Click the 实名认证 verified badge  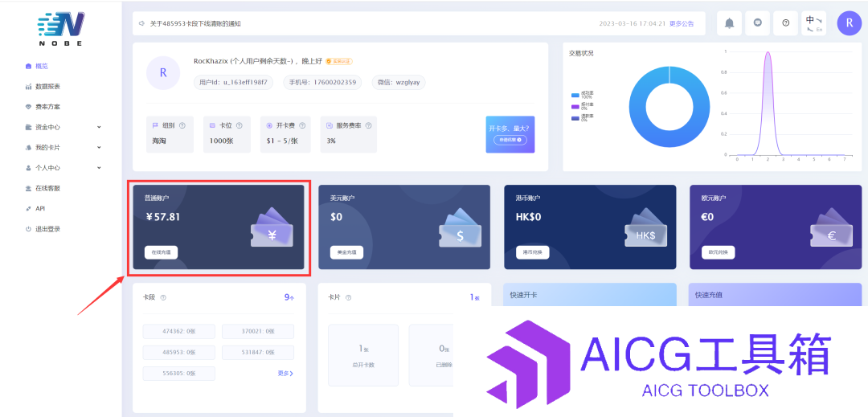coord(339,61)
